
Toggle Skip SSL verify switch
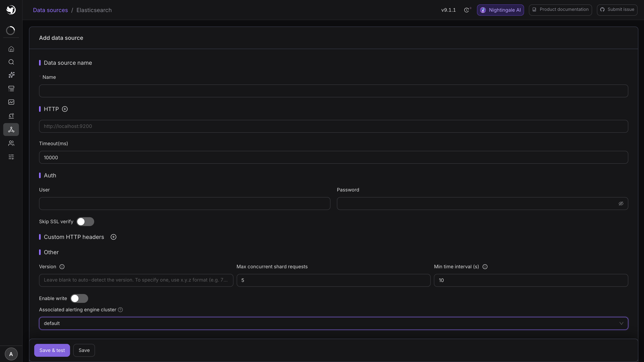pyautogui.click(x=85, y=222)
